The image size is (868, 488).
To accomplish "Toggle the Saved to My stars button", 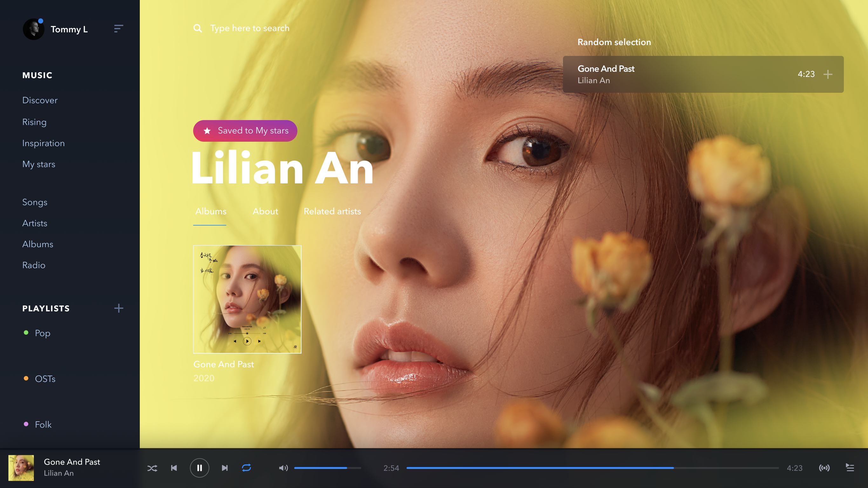I will coord(245,131).
